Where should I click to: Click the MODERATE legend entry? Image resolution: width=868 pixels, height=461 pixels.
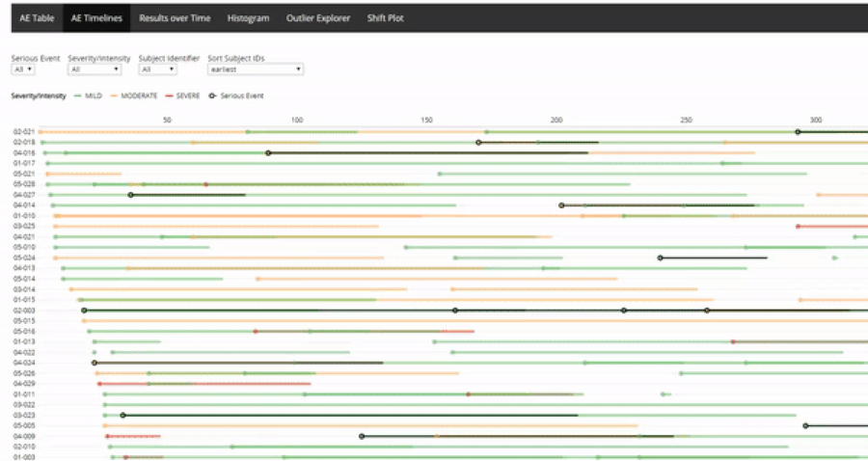click(133, 95)
